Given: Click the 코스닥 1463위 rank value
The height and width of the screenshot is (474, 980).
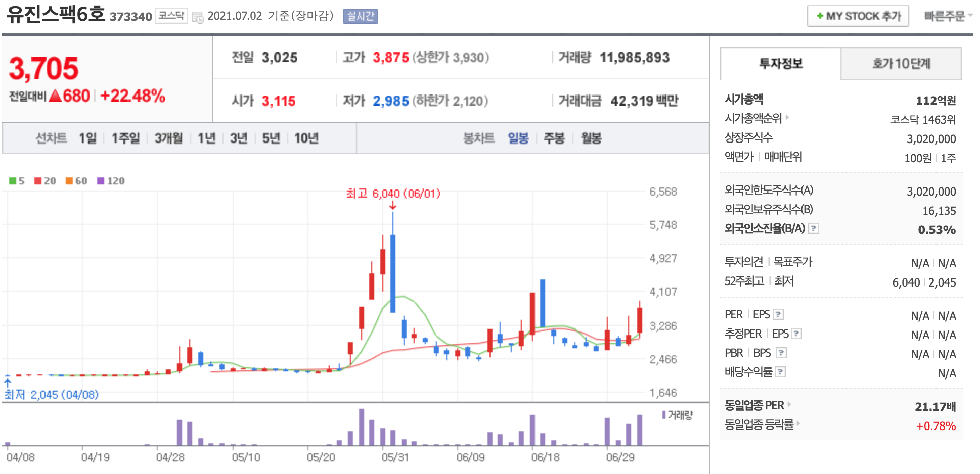Looking at the screenshot, I should point(923,120).
